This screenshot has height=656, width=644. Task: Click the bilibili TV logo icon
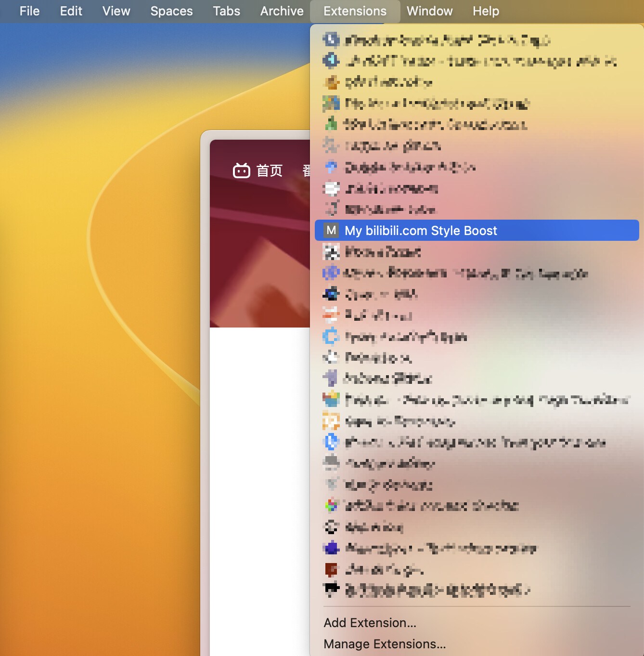242,171
